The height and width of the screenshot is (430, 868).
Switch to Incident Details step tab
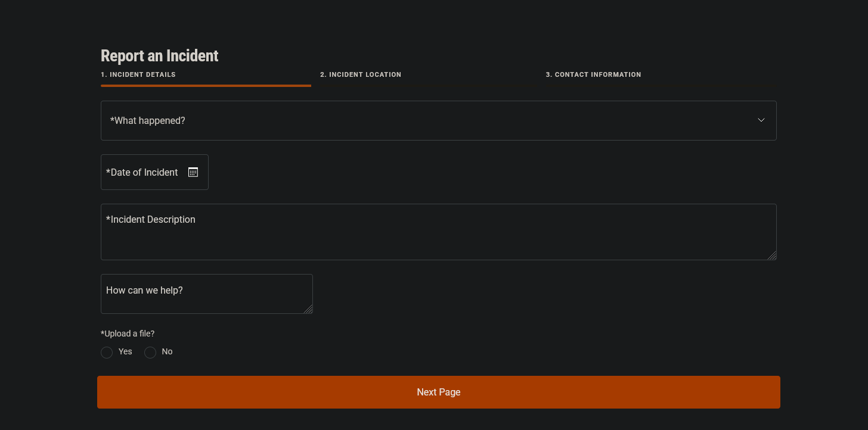click(x=138, y=74)
